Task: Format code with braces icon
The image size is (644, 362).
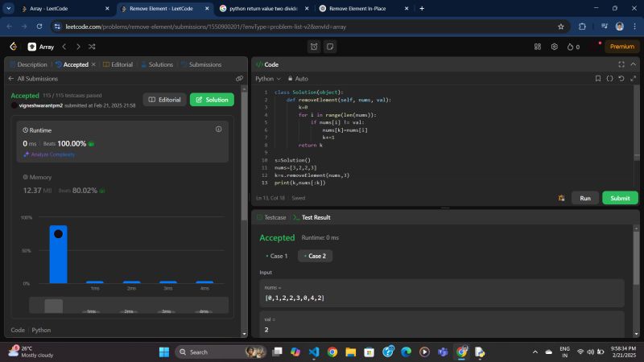Action: click(609, 78)
